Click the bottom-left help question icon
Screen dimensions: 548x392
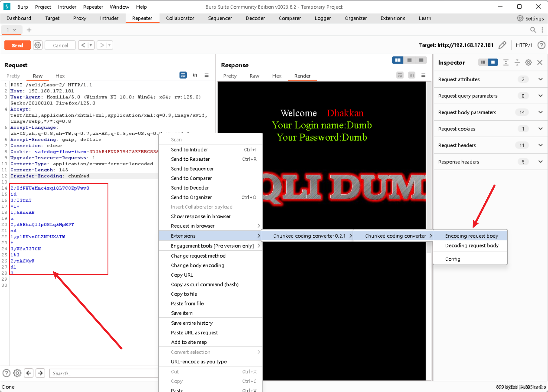tap(6, 373)
